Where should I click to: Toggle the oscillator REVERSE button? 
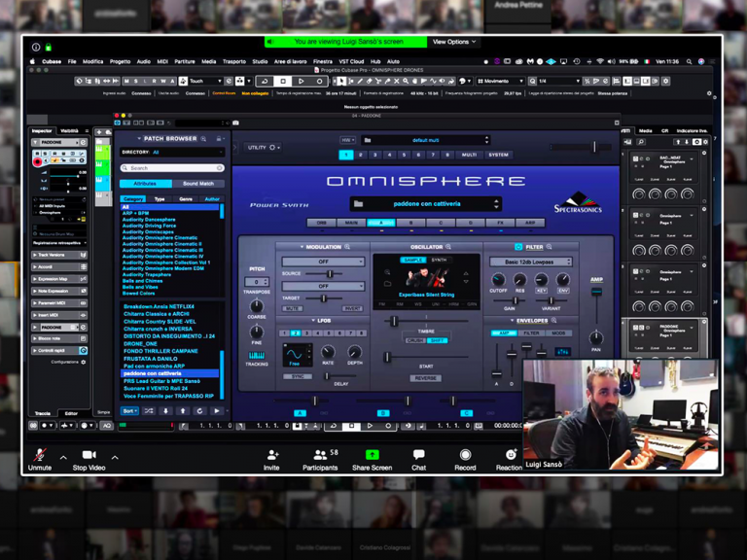tap(425, 378)
